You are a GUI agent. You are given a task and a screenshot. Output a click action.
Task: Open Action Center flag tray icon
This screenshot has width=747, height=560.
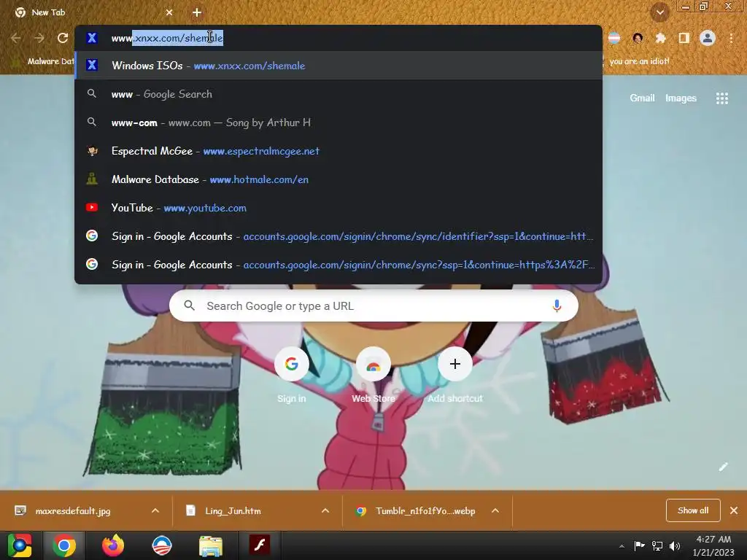(639, 545)
